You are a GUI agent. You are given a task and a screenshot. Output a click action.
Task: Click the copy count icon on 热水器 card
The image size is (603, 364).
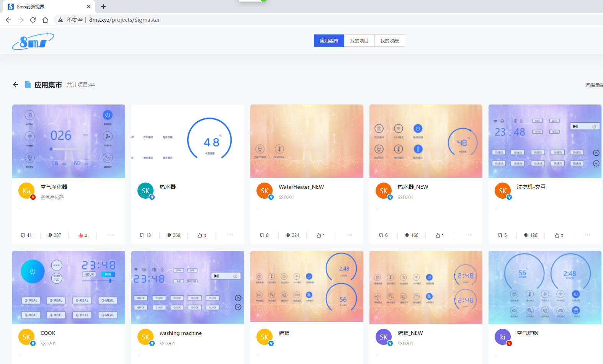(142, 235)
